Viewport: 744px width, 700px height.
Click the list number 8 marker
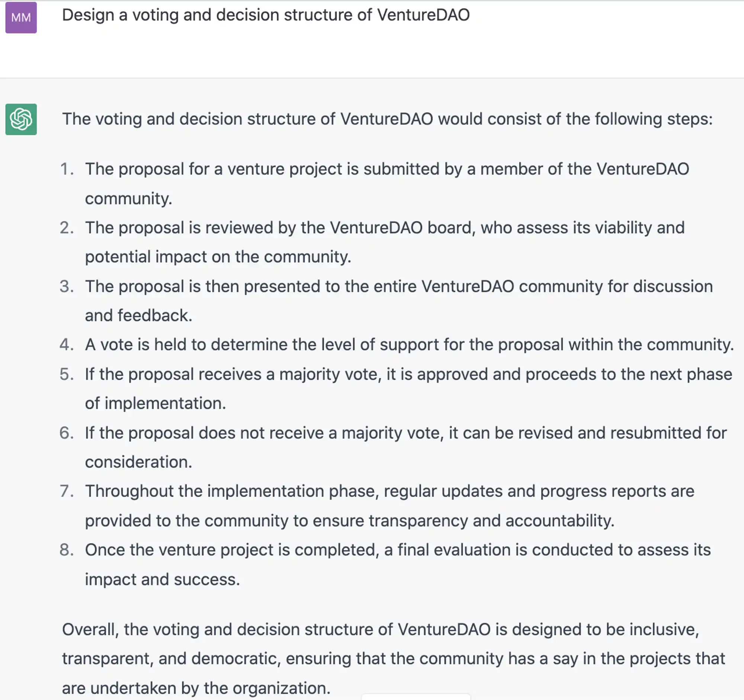[67, 550]
